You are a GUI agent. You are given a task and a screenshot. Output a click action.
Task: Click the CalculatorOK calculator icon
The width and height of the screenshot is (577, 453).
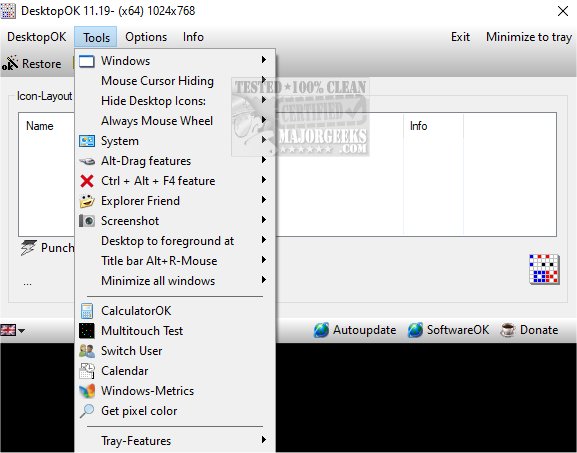pyautogui.click(x=87, y=311)
